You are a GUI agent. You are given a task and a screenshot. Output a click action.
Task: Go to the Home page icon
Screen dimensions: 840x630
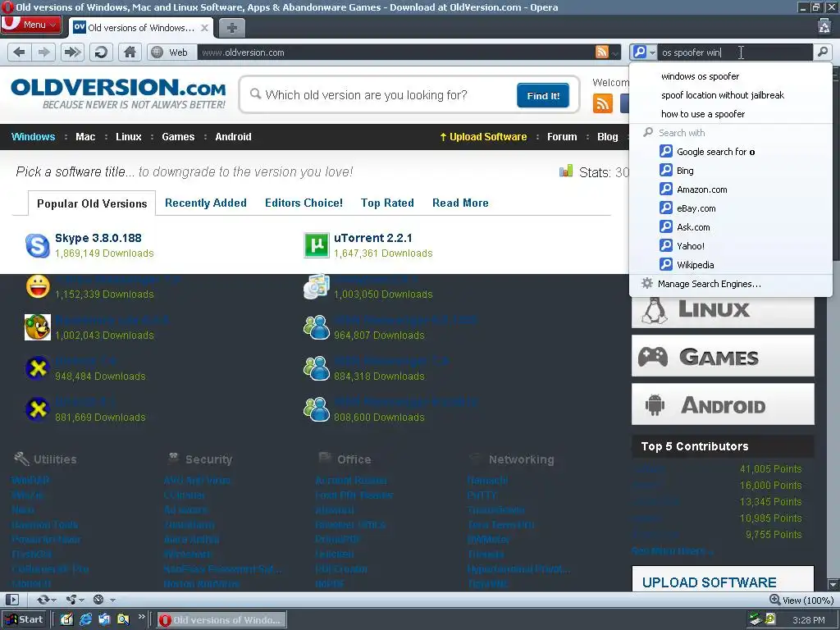130,52
